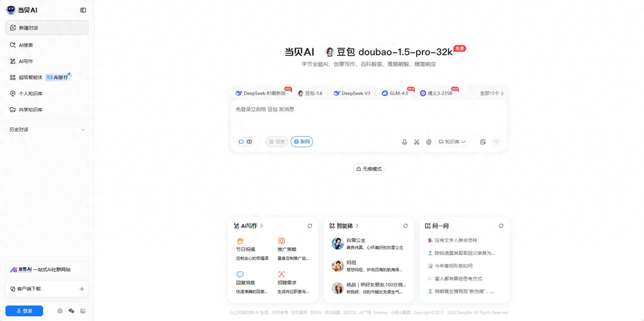Open 全部15个 full model list

[x=491, y=93]
